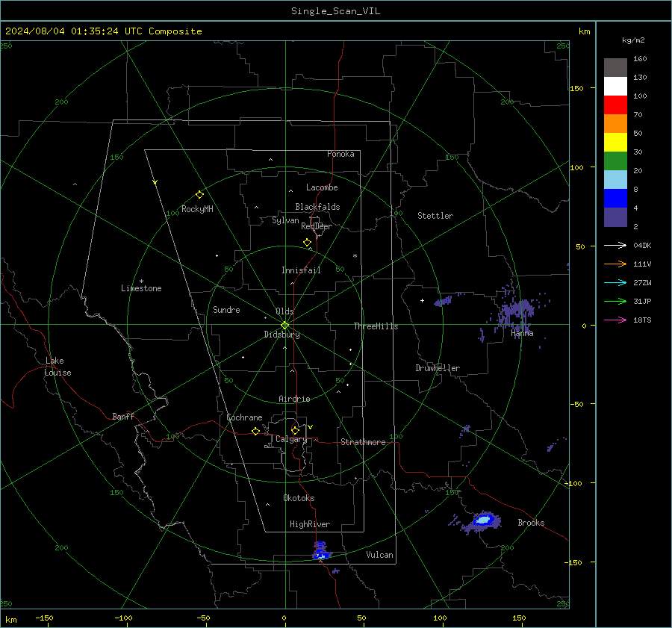This screenshot has height=628, width=672.
Task: Click the kg/m2 unit label
Action: [633, 40]
